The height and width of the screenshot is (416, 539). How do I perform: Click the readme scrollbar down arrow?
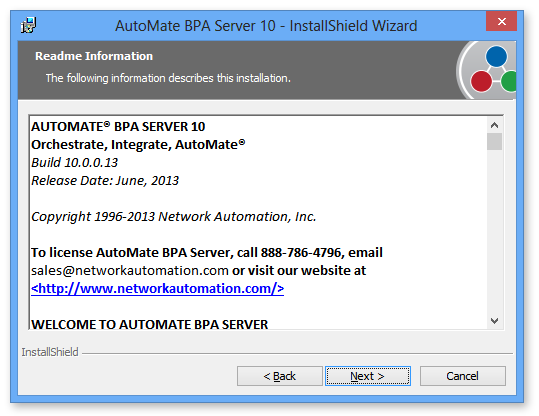click(494, 321)
